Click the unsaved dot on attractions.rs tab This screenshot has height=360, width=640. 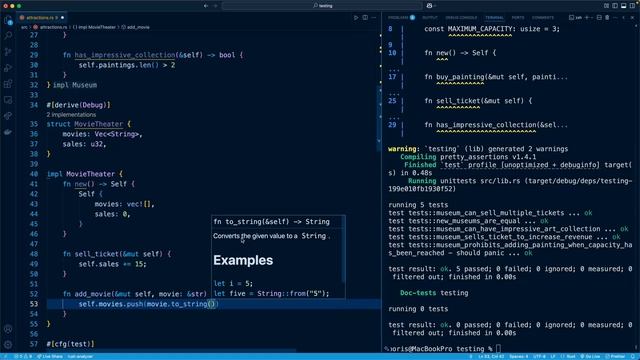(62, 18)
